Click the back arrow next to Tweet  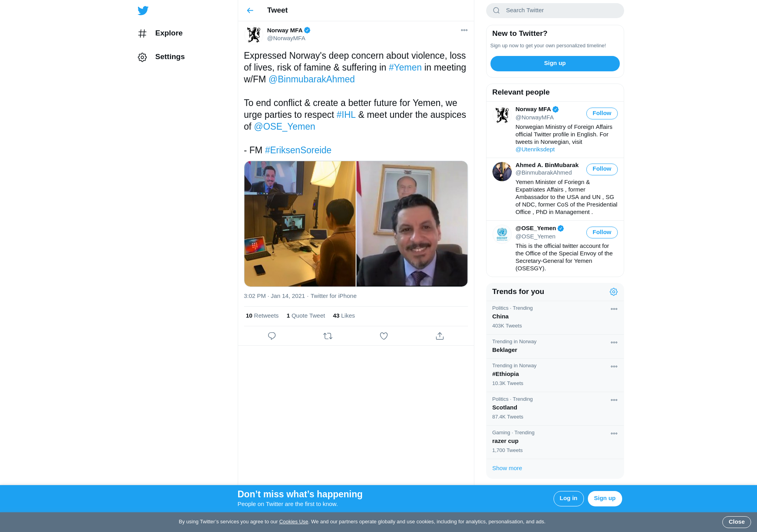pos(250,11)
